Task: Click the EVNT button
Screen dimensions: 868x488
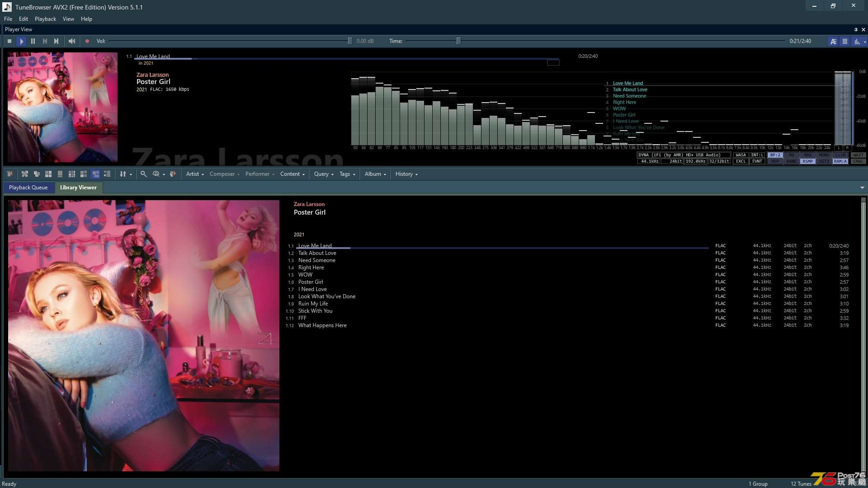Action: point(757,161)
